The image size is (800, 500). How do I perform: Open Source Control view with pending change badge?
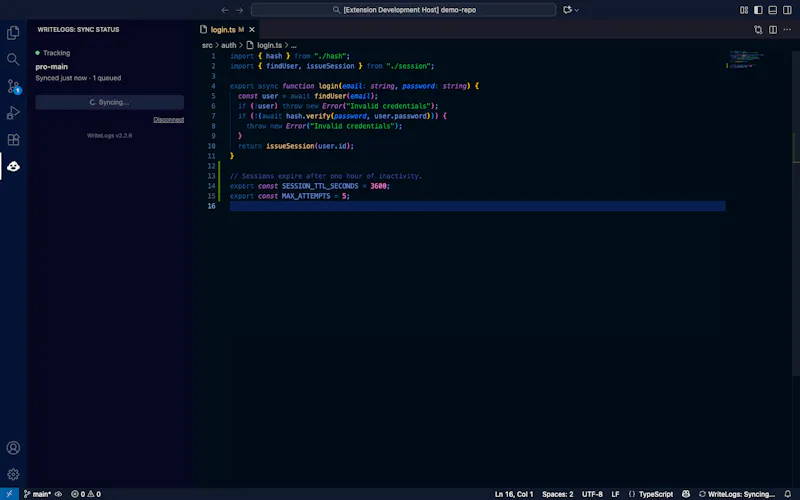point(13,86)
